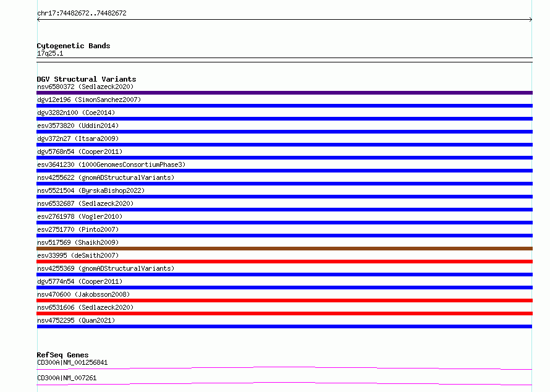Select the blue bar under nsv4752295
Image resolution: width=550 pixels, height=392 pixels.
[x=284, y=326]
